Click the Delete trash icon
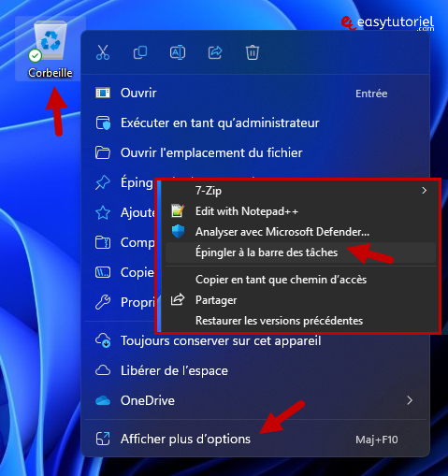This screenshot has width=448, height=476. point(253,52)
